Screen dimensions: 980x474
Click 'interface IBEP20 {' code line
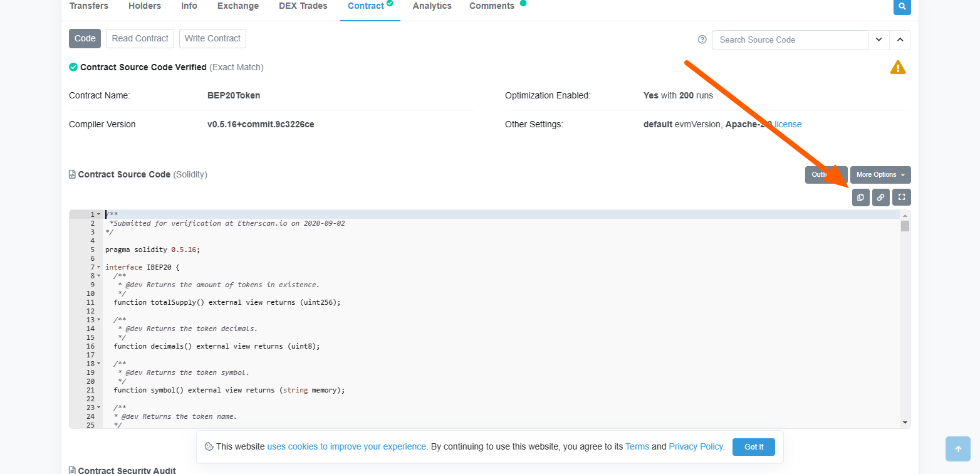pyautogui.click(x=142, y=267)
